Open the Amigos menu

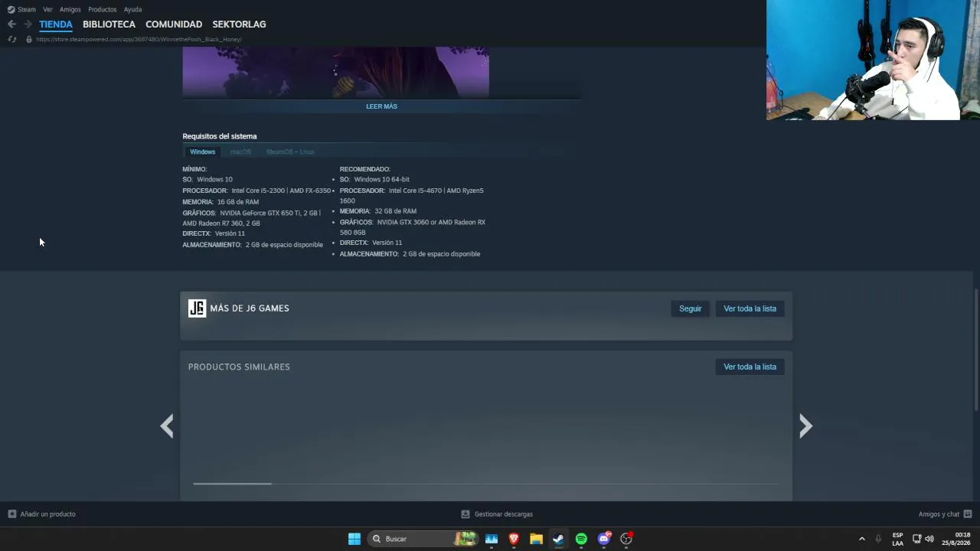pos(70,9)
